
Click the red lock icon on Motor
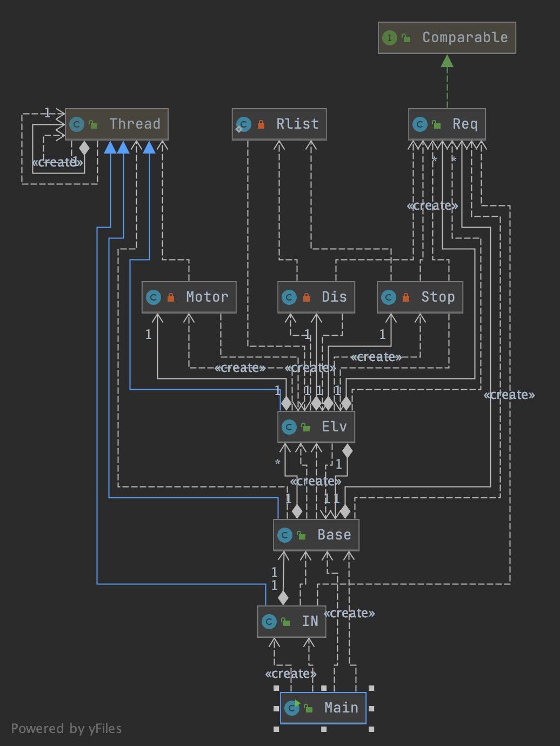click(171, 297)
